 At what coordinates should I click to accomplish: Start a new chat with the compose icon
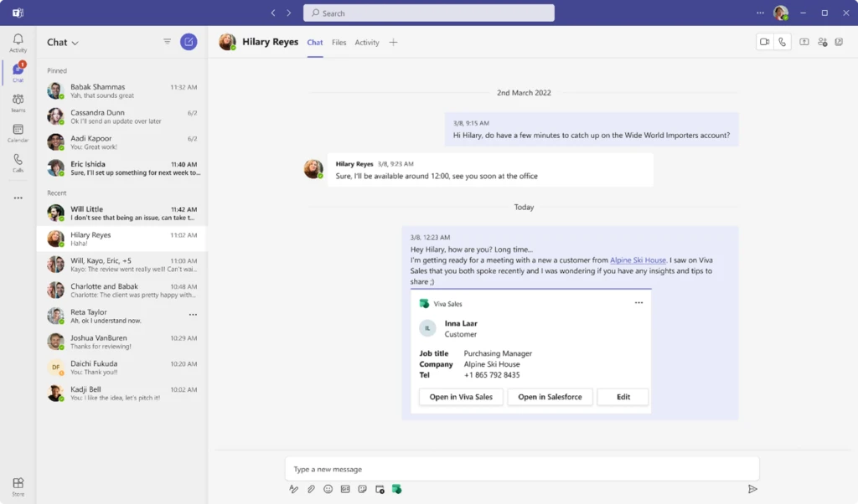[x=189, y=42]
